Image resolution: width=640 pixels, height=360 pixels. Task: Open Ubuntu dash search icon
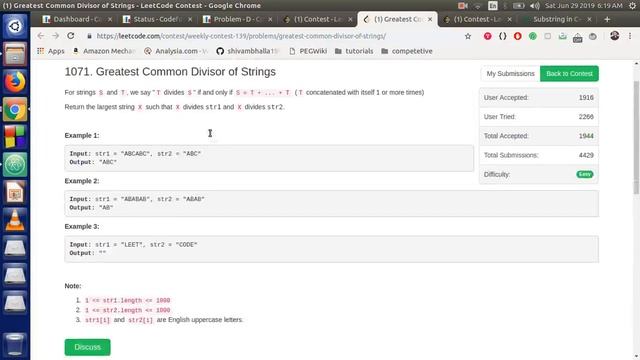coord(15,27)
